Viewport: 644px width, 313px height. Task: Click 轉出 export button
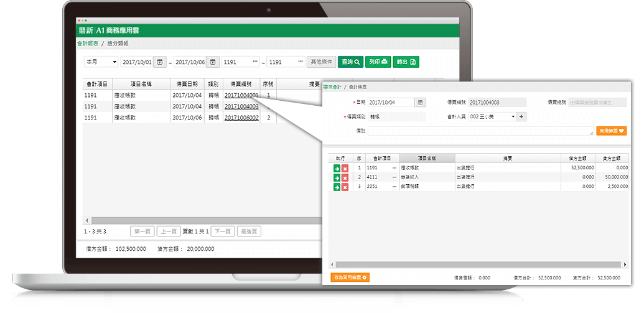tap(406, 62)
